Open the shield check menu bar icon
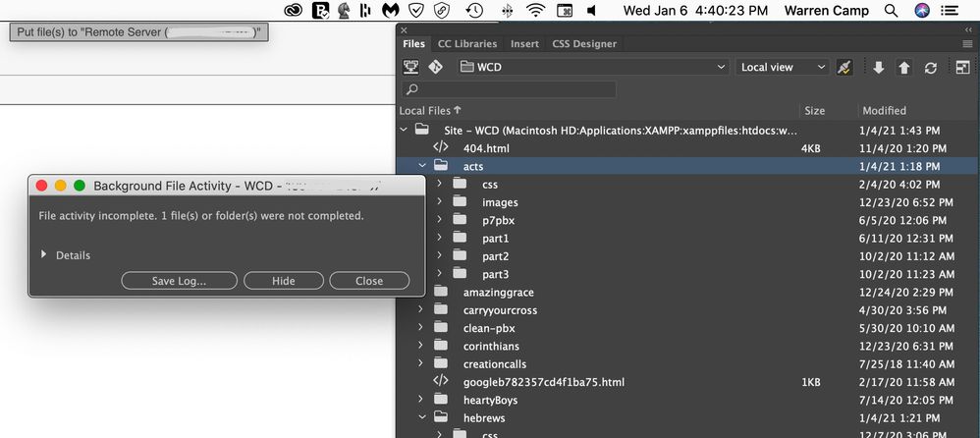The height and width of the screenshot is (438, 980). 415,10
